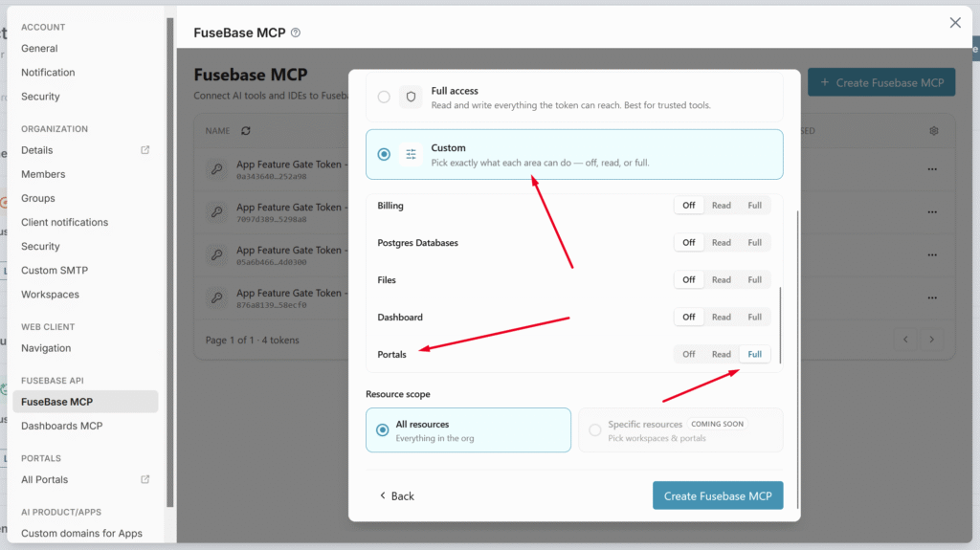Open General account settings

(39, 48)
